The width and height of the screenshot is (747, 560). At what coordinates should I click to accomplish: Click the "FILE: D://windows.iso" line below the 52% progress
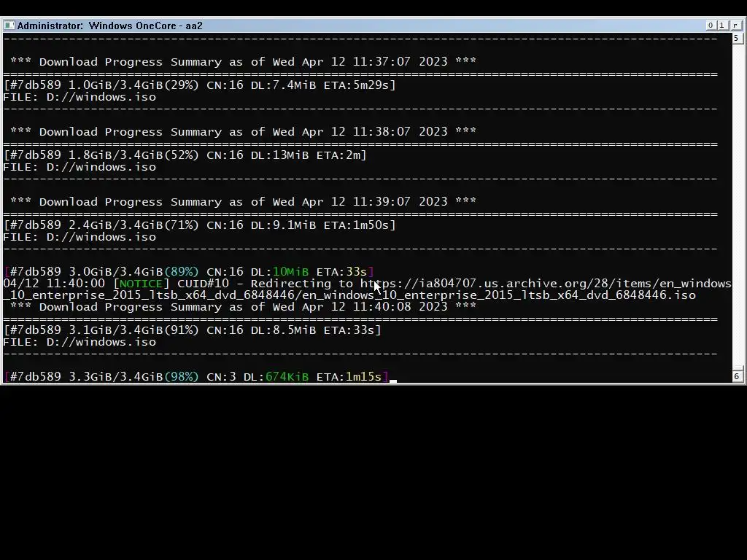click(80, 167)
